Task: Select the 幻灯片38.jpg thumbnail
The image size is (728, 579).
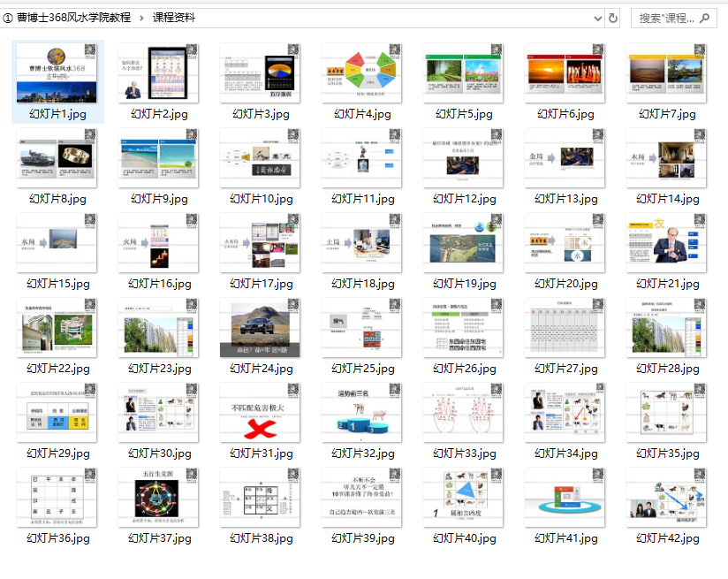Action: [x=260, y=499]
